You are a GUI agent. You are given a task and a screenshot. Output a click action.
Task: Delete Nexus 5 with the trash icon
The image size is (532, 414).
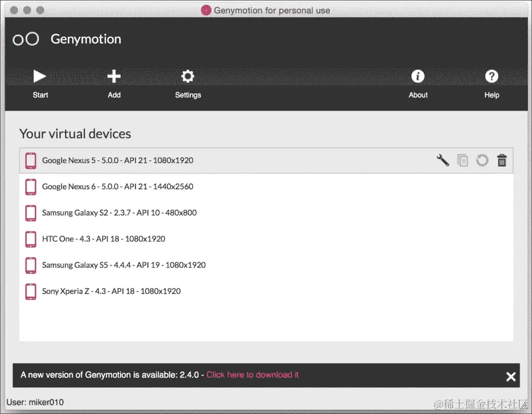coord(502,160)
